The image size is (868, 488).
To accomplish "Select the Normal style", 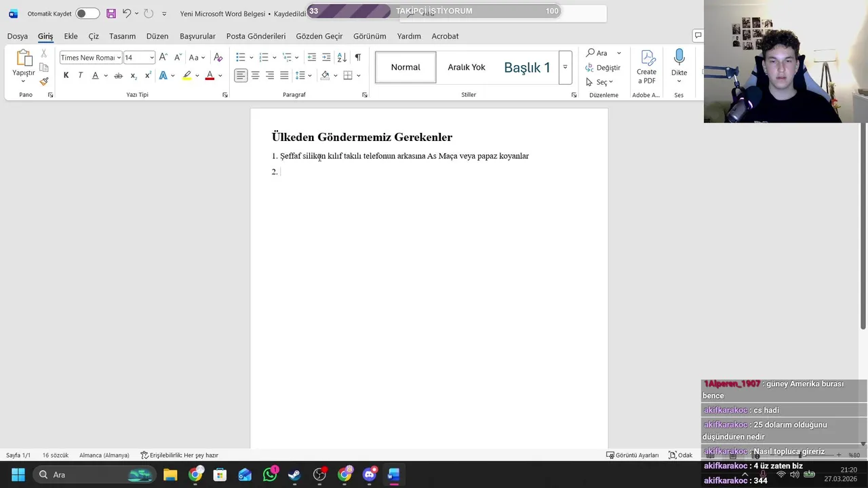I will [406, 67].
